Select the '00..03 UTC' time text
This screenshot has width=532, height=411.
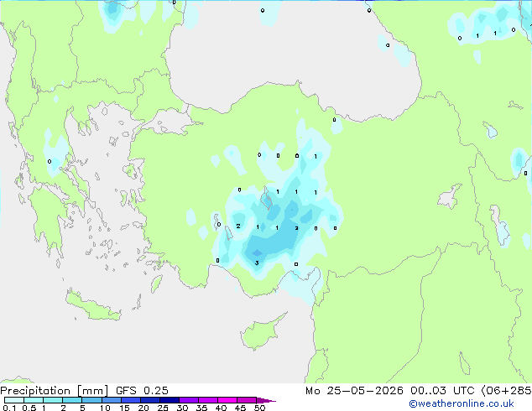click(441, 391)
